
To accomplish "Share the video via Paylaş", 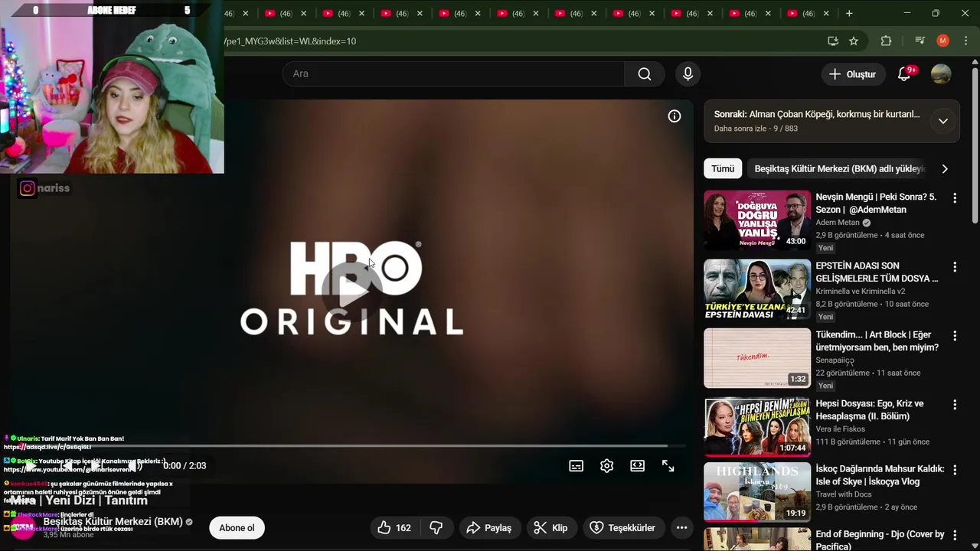I will tap(488, 527).
